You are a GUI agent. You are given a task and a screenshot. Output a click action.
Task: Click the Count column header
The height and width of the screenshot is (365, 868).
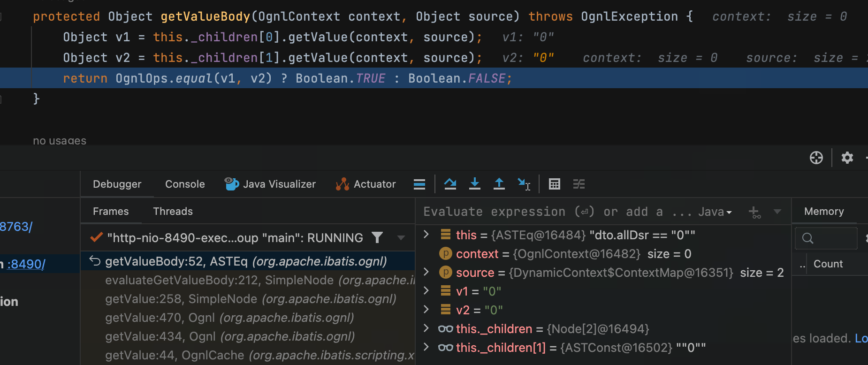(x=828, y=264)
